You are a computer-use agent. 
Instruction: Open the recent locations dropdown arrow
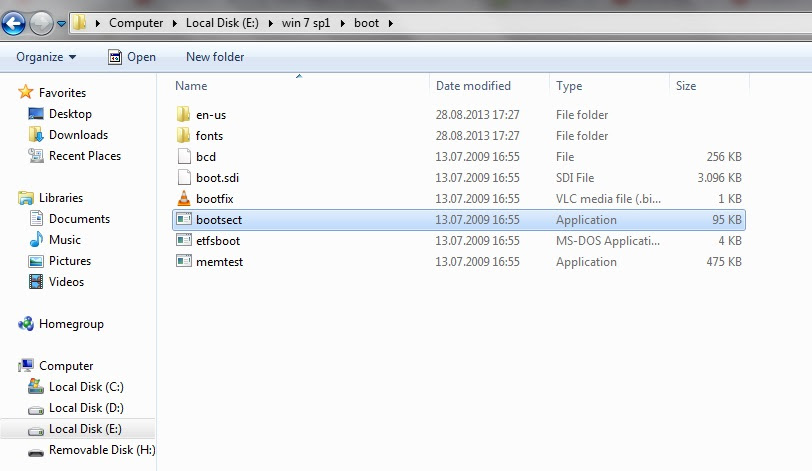click(61, 24)
